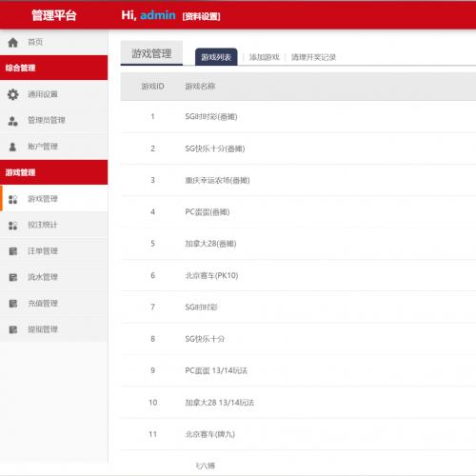This screenshot has height=476, width=476.
Task: Click the home icon in sidebar
Action: click(13, 42)
